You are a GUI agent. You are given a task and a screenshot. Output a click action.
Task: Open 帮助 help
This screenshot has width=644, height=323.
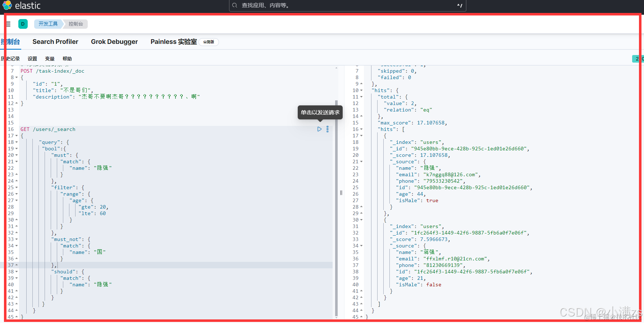pyautogui.click(x=67, y=59)
